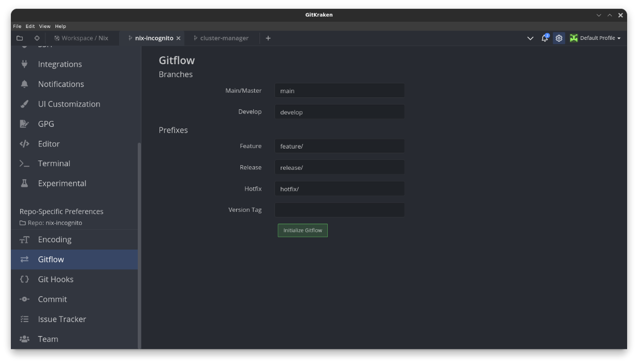The width and height of the screenshot is (638, 364).
Task: Select the Git Hooks braces icon
Action: click(x=24, y=279)
